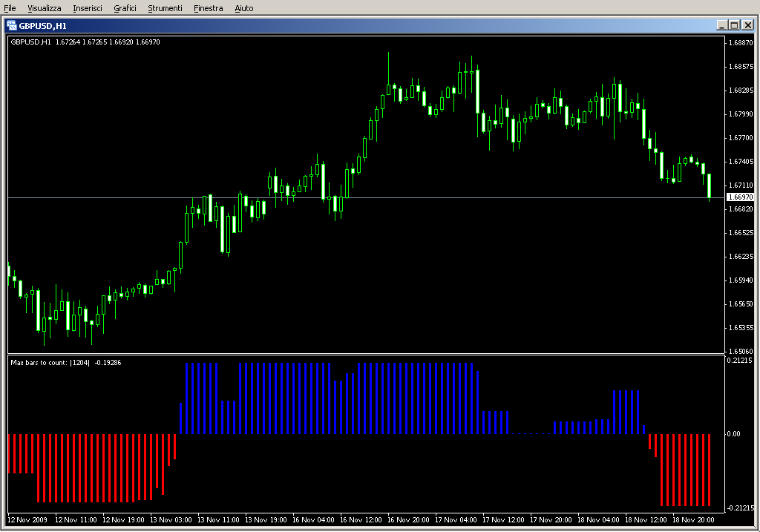Image resolution: width=760 pixels, height=532 pixels.
Task: Click indicator scale value 0.21215
Action: point(740,361)
